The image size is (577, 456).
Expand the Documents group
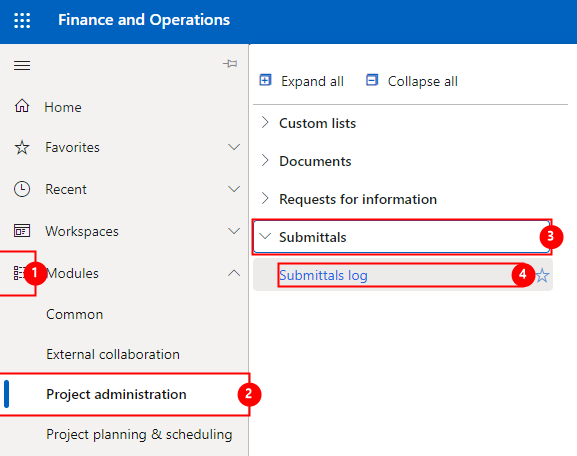pyautogui.click(x=306, y=161)
